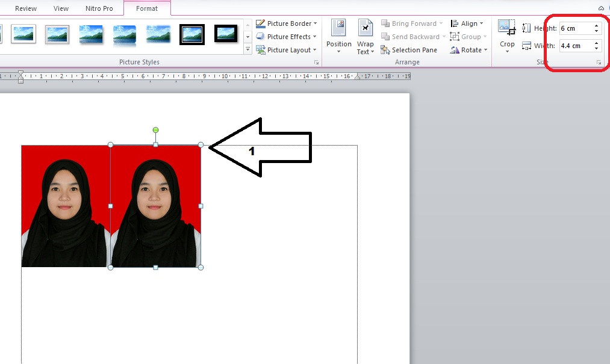Apply the reflected rounded rectangle style
Image resolution: width=610 pixels, height=364 pixels.
click(x=125, y=35)
